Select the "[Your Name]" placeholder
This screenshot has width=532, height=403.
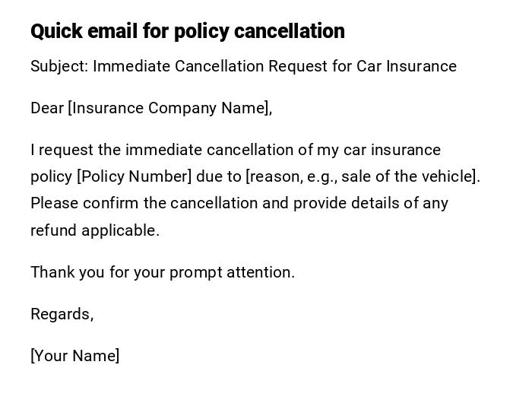(x=74, y=356)
